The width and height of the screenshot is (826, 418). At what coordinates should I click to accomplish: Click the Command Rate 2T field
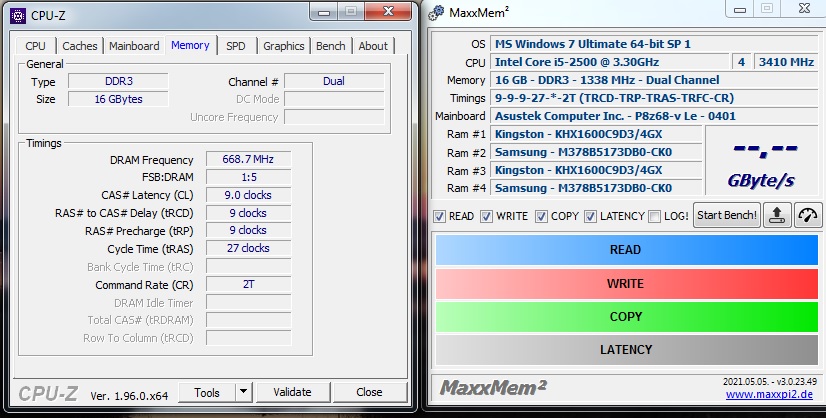(248, 284)
